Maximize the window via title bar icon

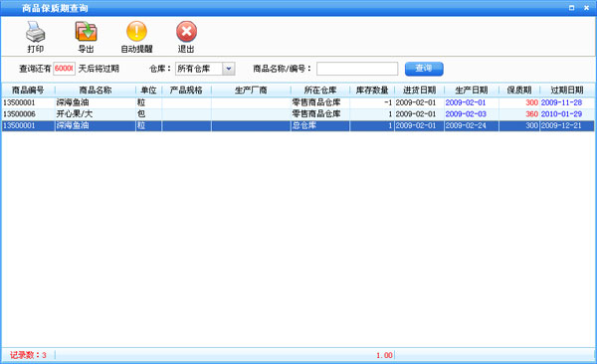(571, 8)
